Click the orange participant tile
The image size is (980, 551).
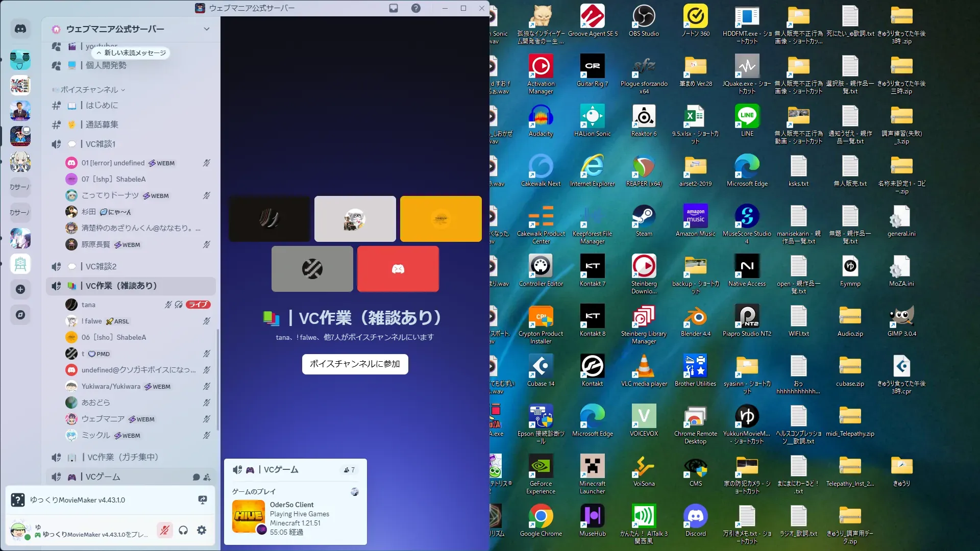click(440, 219)
